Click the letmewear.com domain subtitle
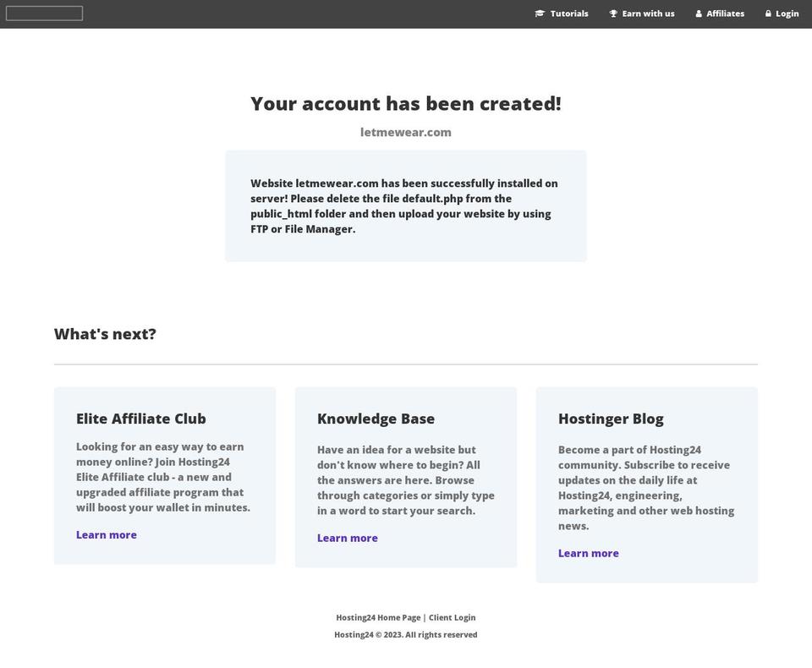 [406, 132]
